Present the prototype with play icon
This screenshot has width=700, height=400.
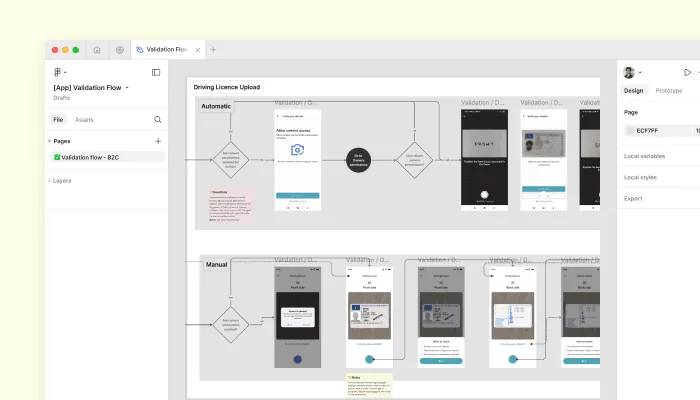point(688,72)
